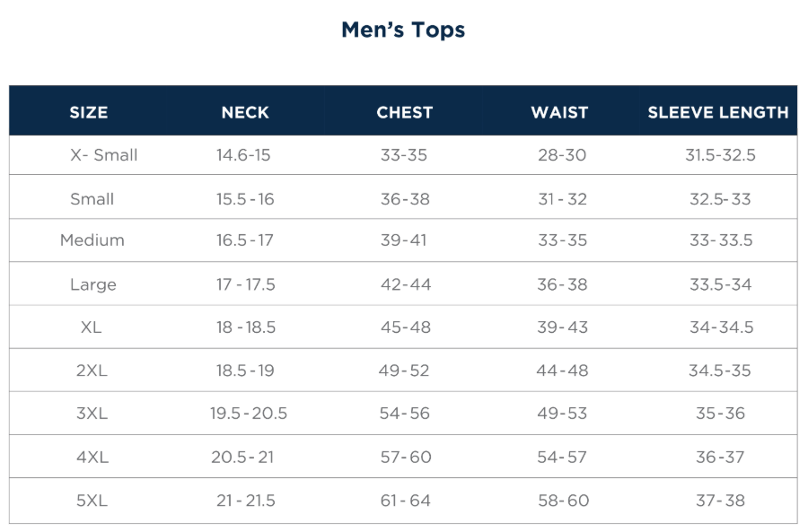Select chest value 61-64

(x=405, y=501)
